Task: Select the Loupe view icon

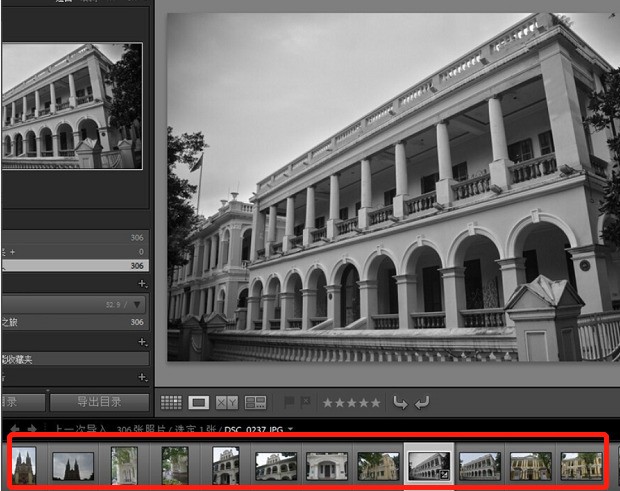Action: pyautogui.click(x=199, y=402)
